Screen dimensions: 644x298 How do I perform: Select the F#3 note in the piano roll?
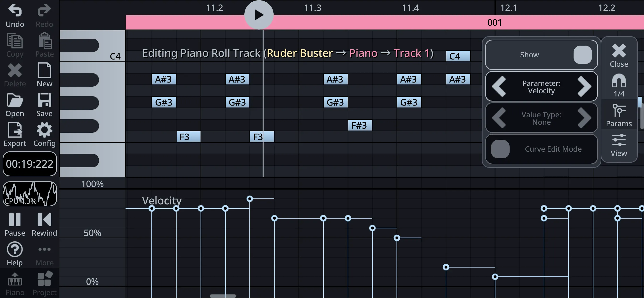point(360,125)
